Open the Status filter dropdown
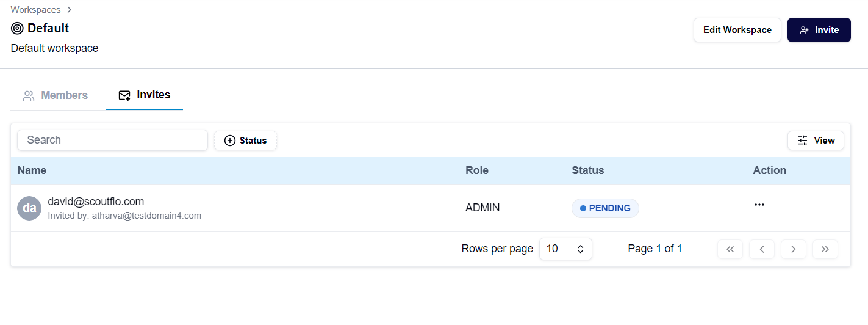Viewport: 868px width, 325px height. point(245,141)
